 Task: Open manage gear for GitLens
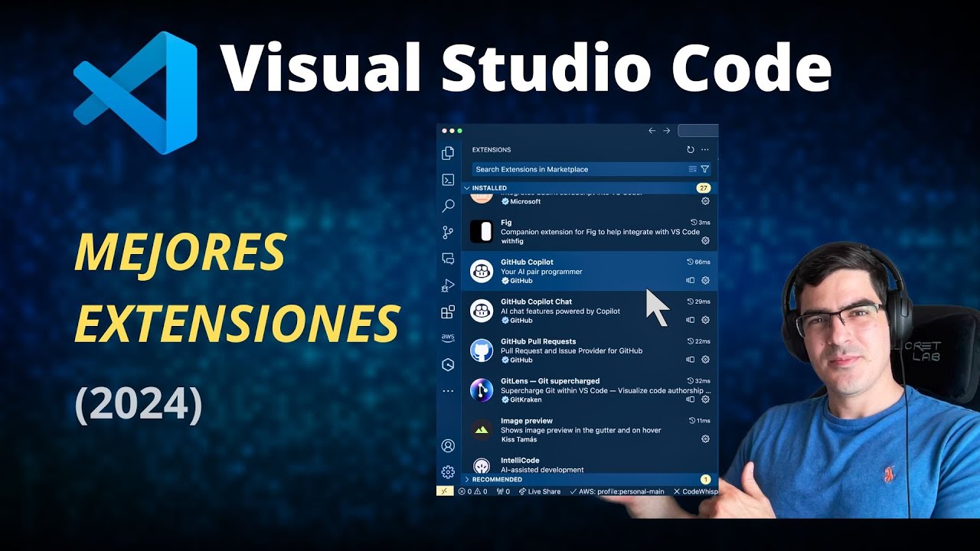coord(705,399)
